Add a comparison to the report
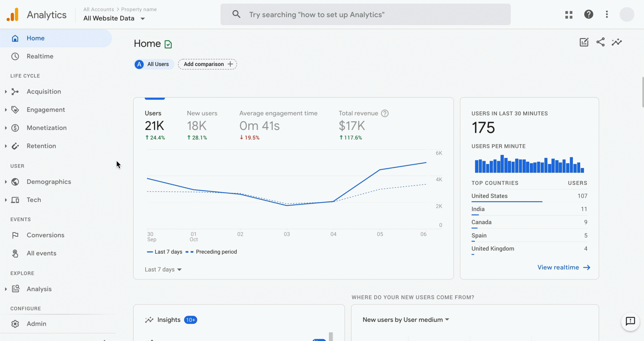The height and width of the screenshot is (341, 644). [x=207, y=64]
